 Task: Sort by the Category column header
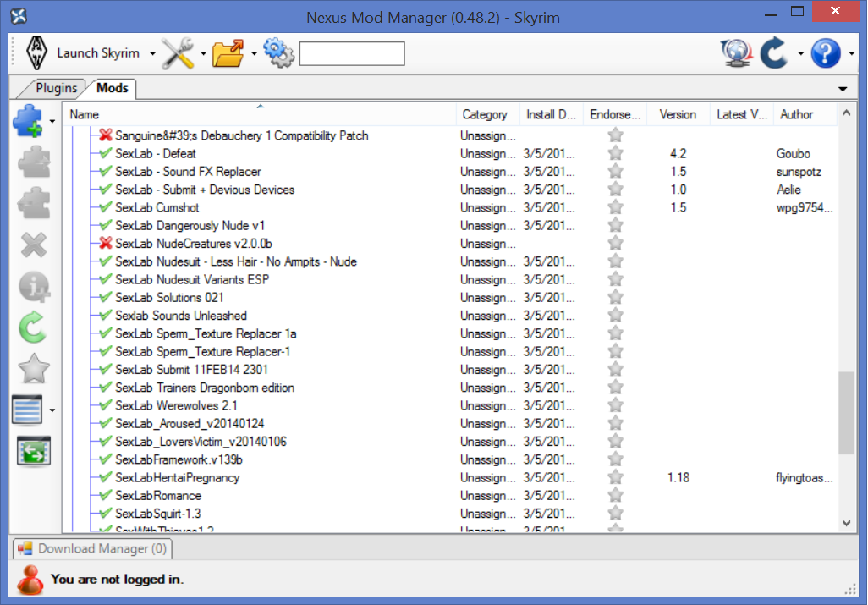tap(488, 114)
